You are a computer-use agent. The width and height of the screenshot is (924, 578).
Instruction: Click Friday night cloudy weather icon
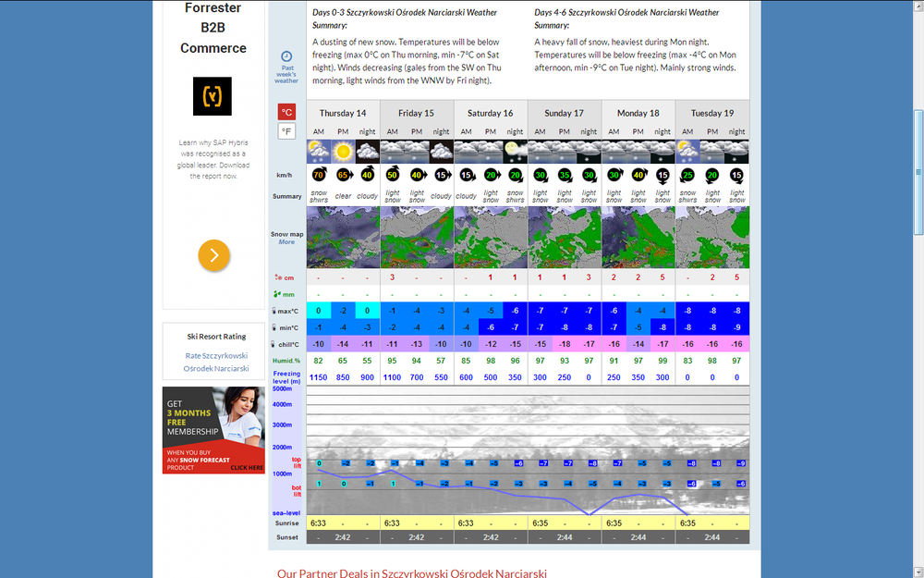(442, 152)
